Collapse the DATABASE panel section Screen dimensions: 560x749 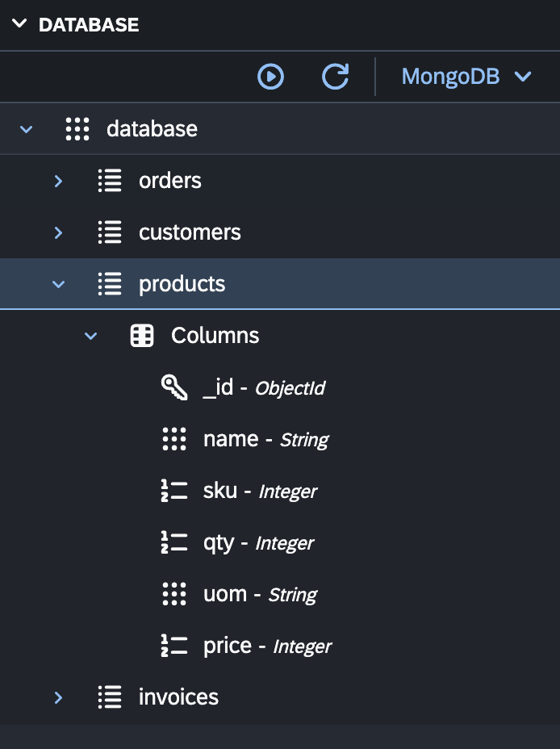pyautogui.click(x=19, y=24)
